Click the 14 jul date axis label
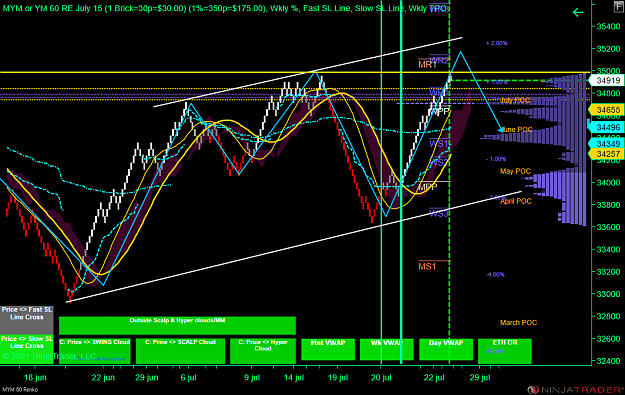 point(294,377)
